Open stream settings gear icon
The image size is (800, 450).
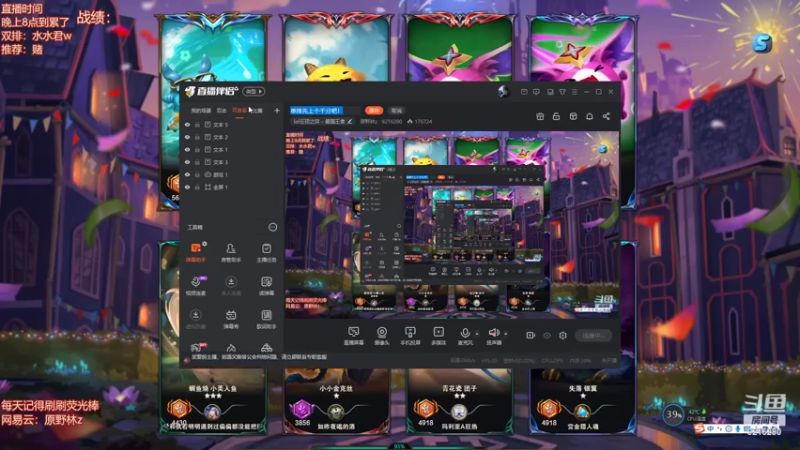point(563,336)
